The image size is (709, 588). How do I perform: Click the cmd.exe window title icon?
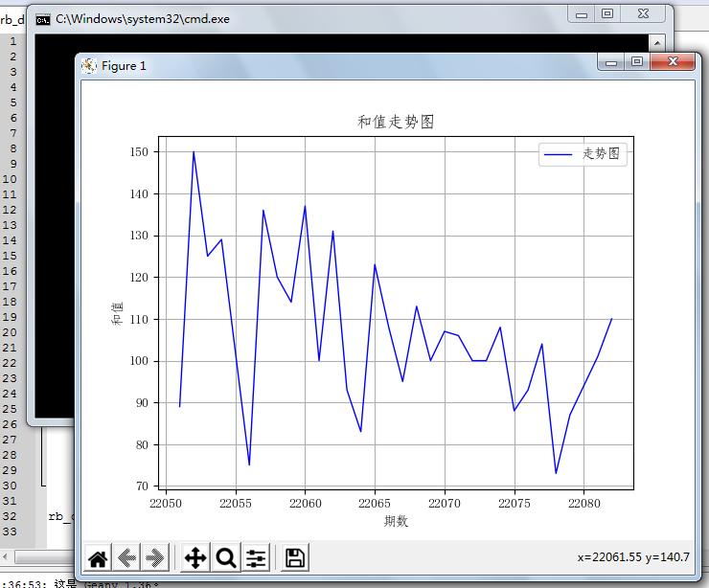coord(43,20)
